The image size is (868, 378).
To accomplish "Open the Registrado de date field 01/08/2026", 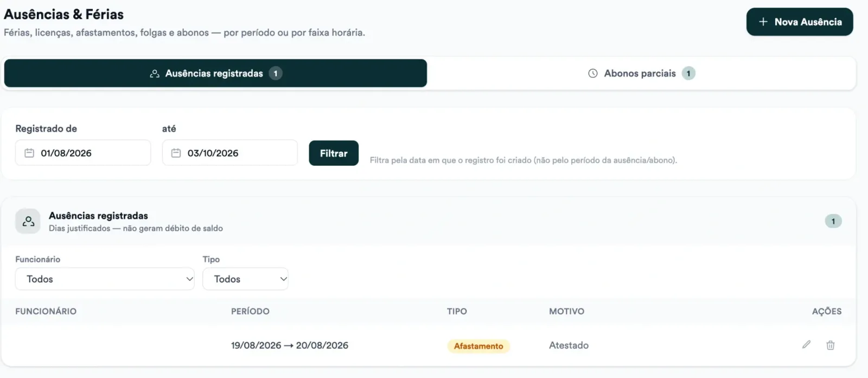I will click(x=83, y=153).
